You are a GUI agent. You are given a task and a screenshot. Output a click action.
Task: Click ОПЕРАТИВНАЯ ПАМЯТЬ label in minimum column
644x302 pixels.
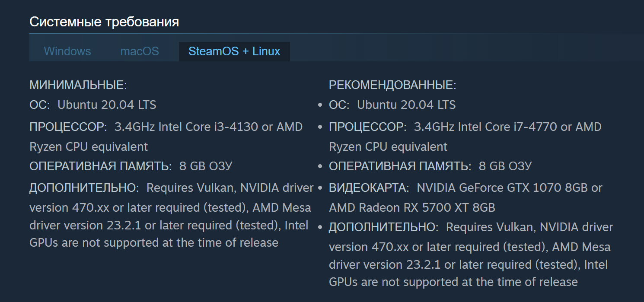[x=101, y=166]
